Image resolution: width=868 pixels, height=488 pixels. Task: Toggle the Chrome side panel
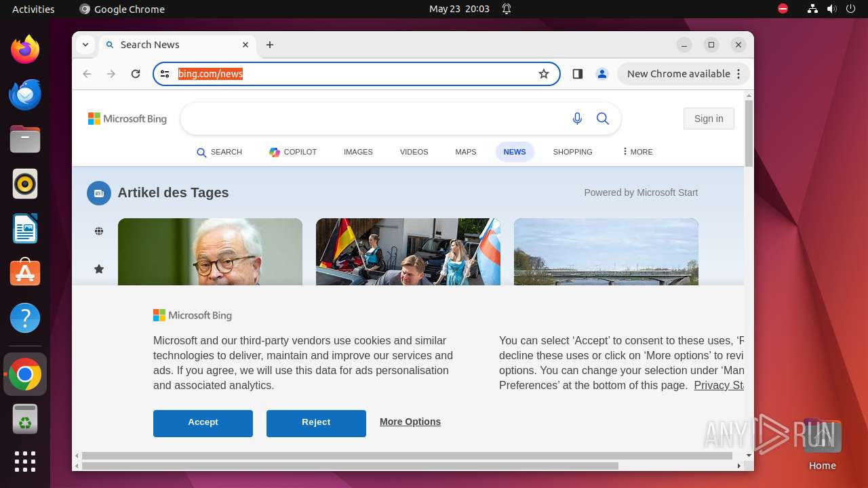[x=578, y=74]
